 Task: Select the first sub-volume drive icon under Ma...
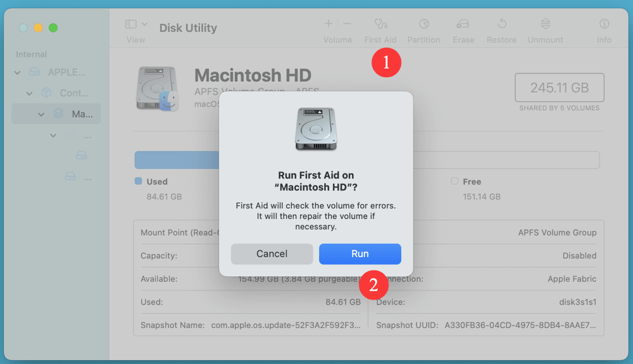[x=70, y=134]
